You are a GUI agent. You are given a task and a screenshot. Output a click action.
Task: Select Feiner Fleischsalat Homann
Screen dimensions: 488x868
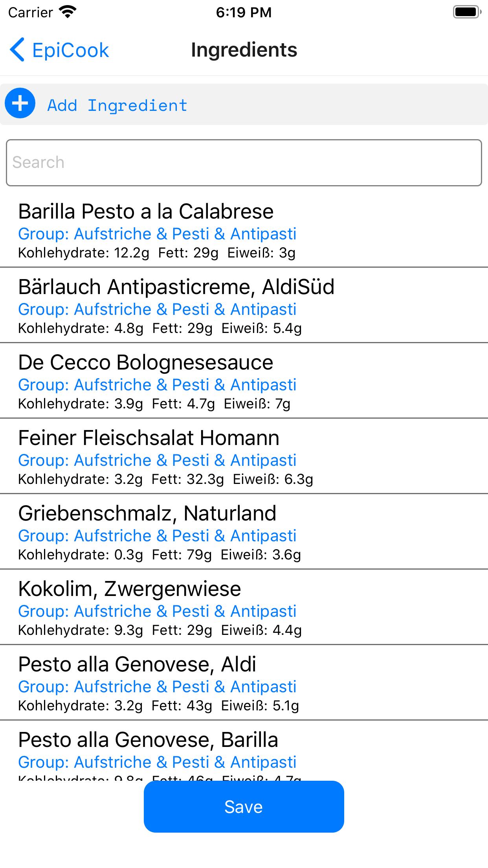pyautogui.click(x=244, y=456)
